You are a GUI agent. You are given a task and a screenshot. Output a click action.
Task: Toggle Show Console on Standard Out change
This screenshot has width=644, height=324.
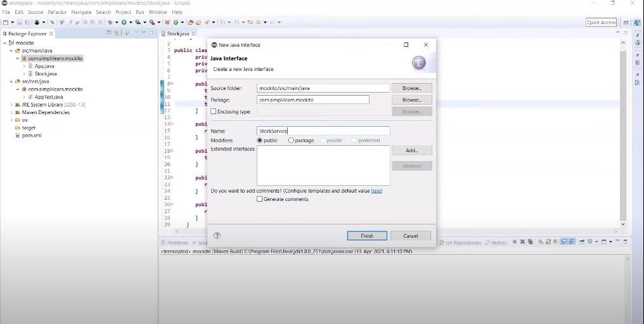(x=564, y=242)
